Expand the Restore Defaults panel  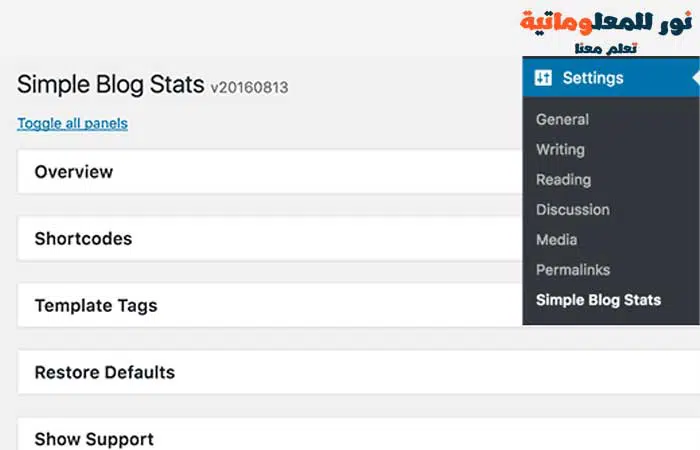click(x=358, y=372)
